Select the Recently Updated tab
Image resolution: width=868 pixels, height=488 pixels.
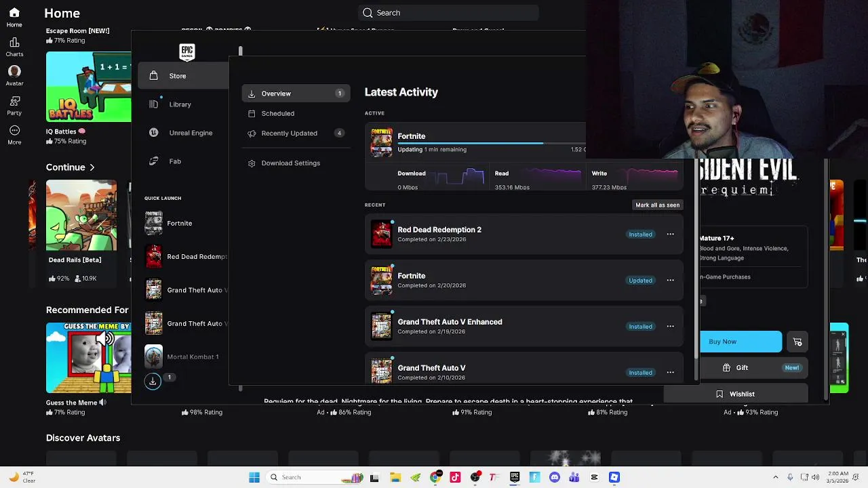click(x=296, y=133)
